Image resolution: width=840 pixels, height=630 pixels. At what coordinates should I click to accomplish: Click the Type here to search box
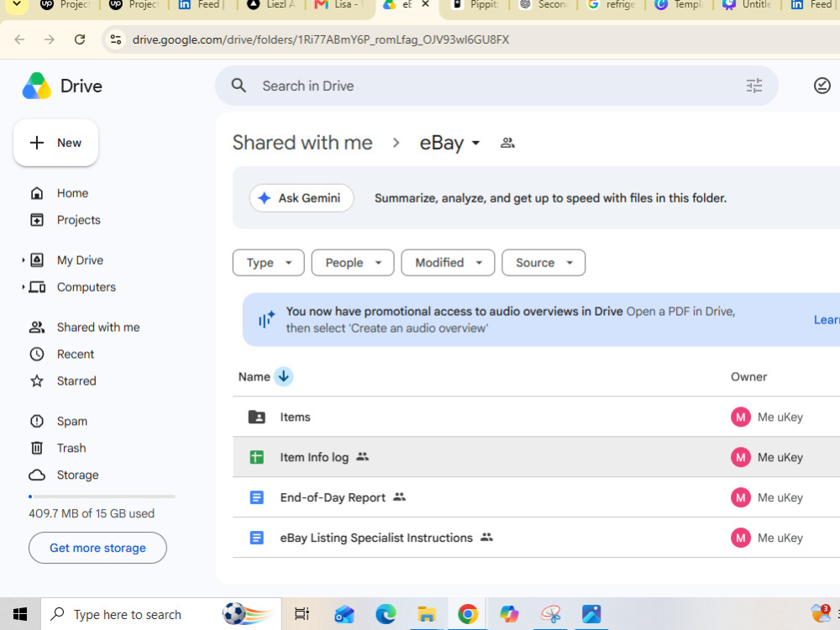[161, 614]
